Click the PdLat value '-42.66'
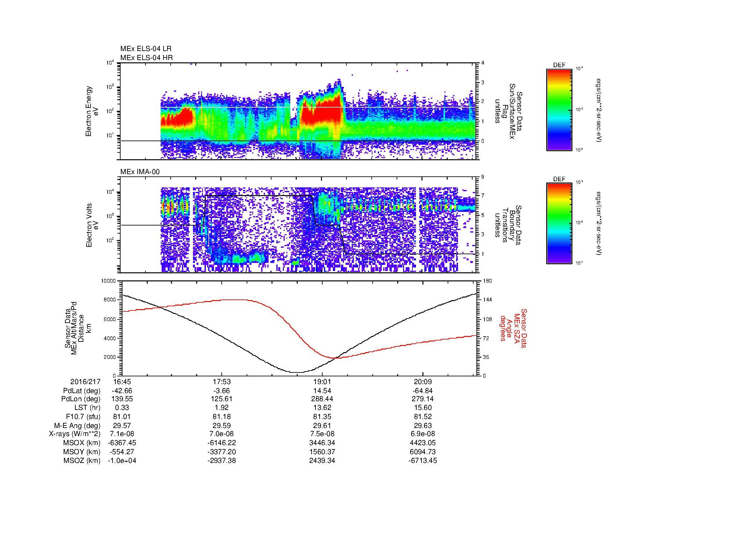756x534 pixels. (x=122, y=391)
